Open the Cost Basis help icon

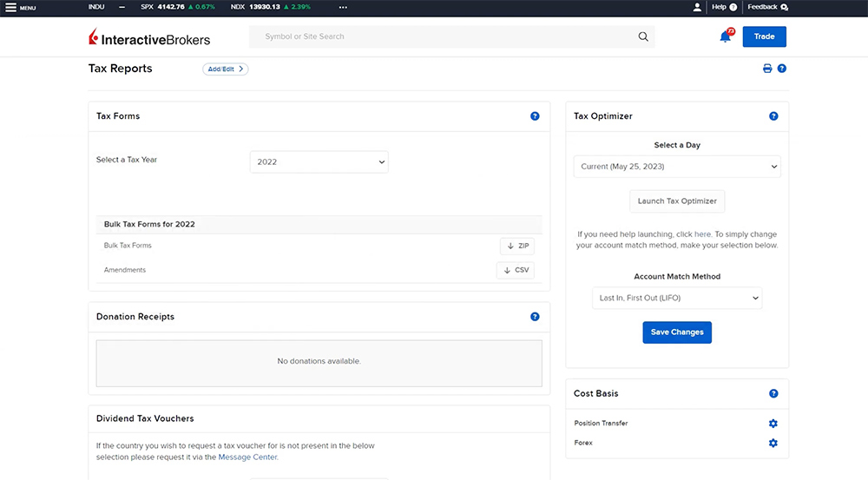click(773, 394)
